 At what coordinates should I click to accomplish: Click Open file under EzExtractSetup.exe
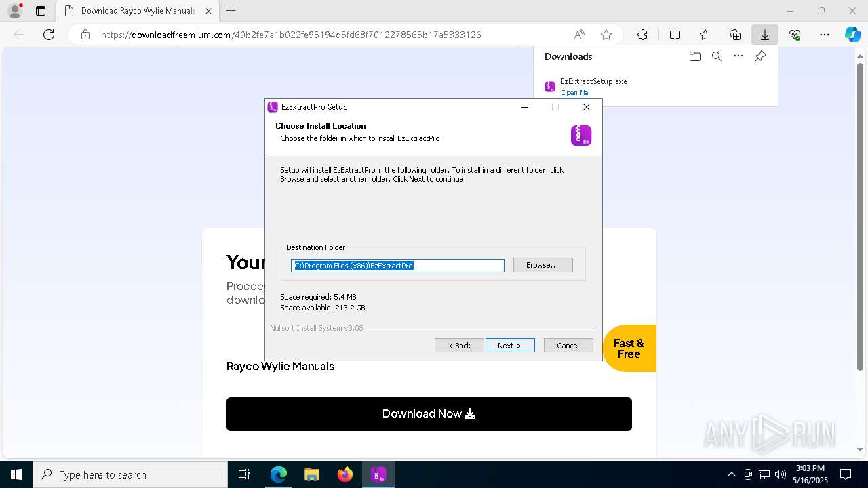click(x=574, y=92)
